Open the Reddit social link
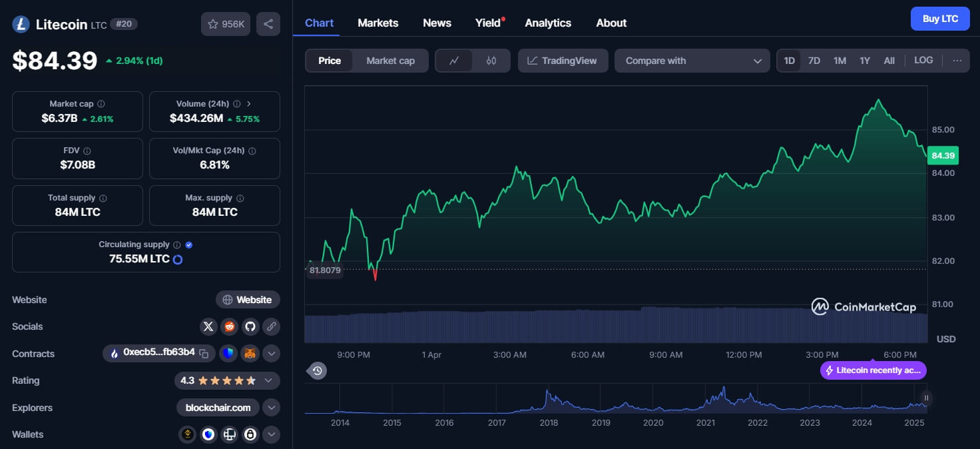Viewport: 980px width, 449px height. pos(230,326)
